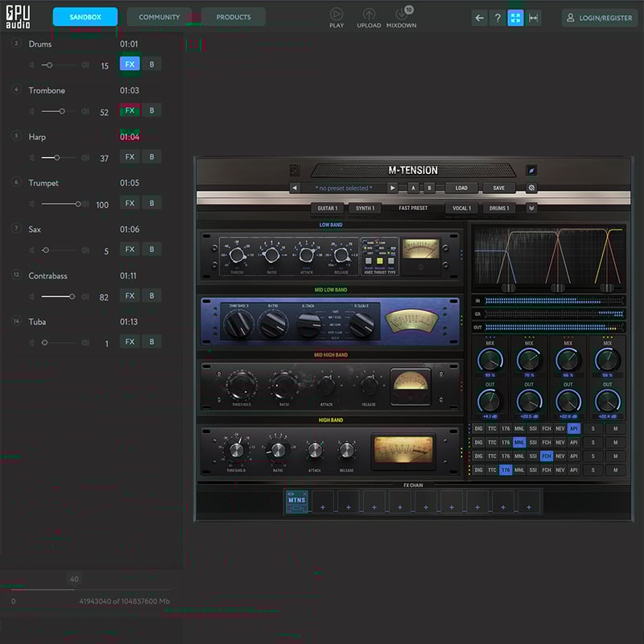Viewport: 644px width, 644px height.
Task: Open the M-Tension plugin settings gear icon
Action: (x=531, y=188)
